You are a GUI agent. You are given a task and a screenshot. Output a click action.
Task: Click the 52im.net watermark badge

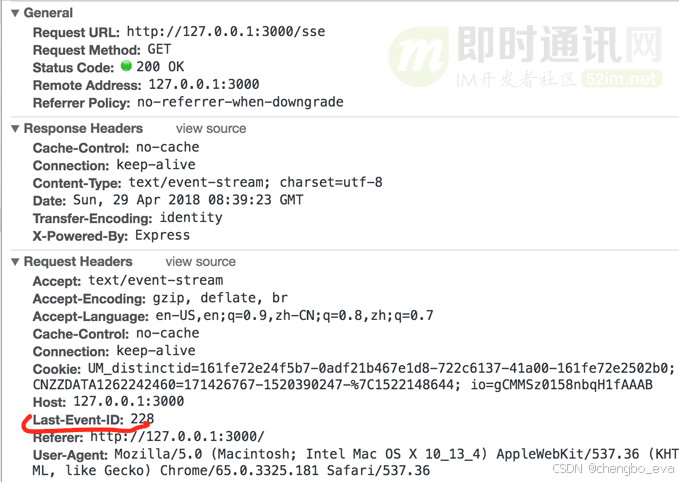coord(622,79)
